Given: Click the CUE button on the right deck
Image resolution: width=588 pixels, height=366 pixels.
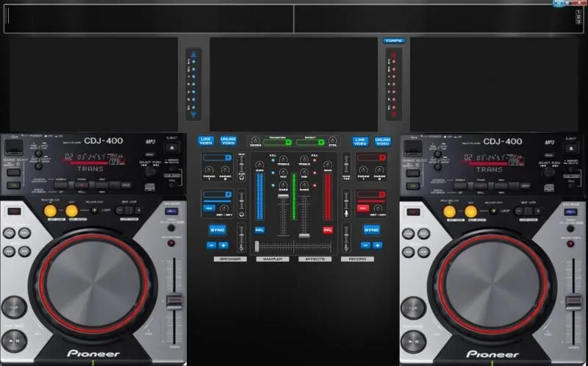Looking at the screenshot, I should point(413,308).
